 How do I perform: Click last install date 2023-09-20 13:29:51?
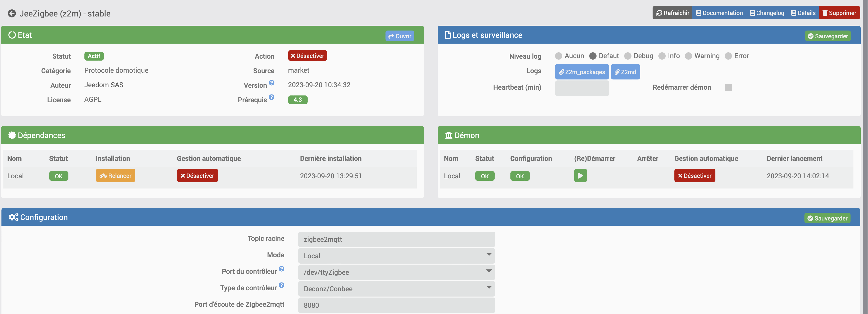pos(331,176)
